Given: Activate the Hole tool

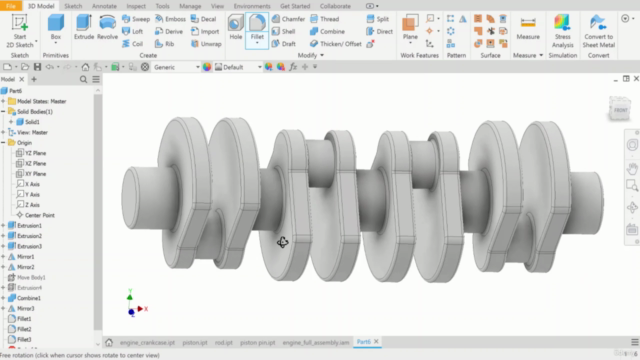Looking at the screenshot, I should (236, 27).
